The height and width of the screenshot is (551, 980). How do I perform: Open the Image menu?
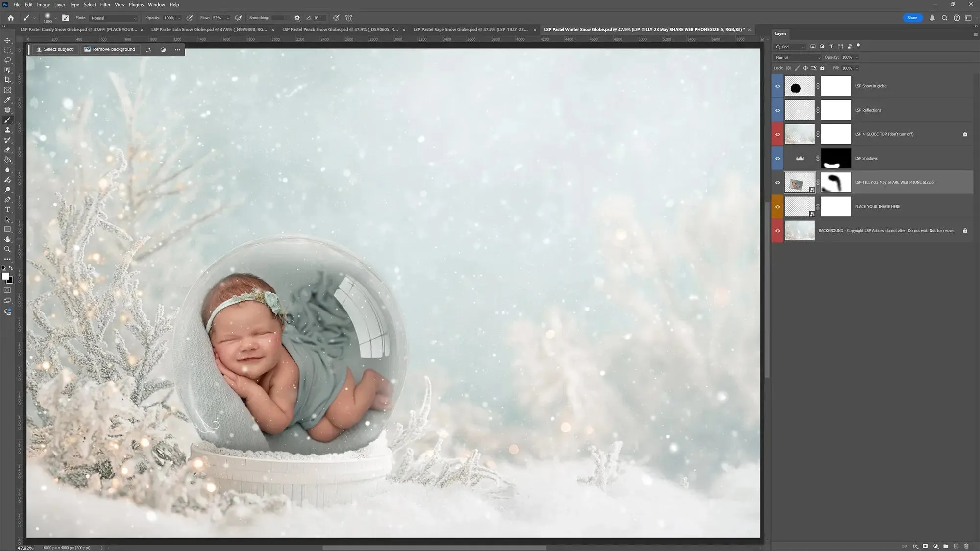[44, 5]
